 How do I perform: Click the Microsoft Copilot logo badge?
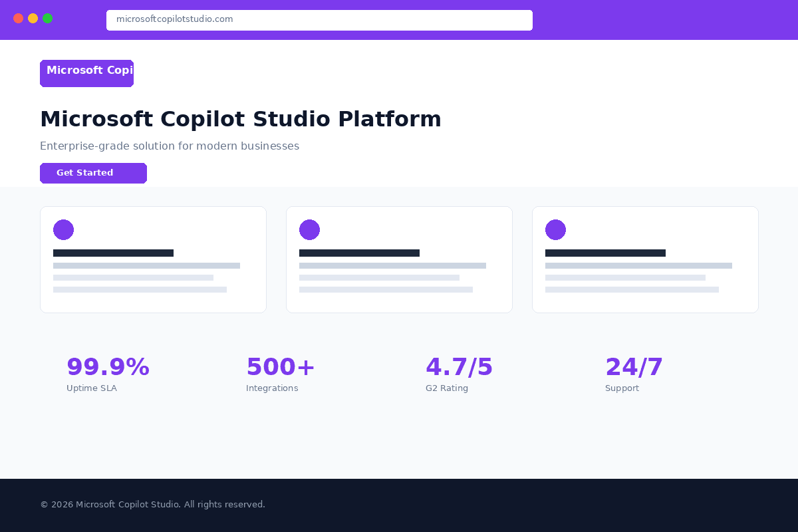pos(86,73)
